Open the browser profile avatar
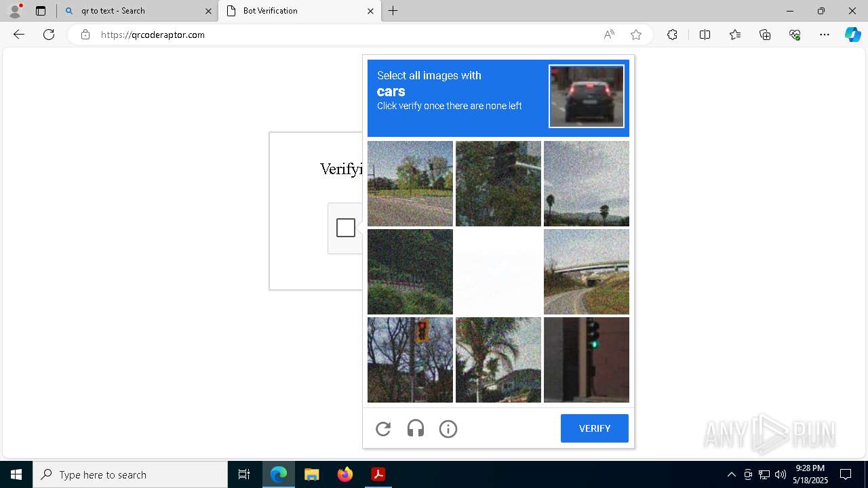This screenshot has height=488, width=868. click(x=15, y=11)
